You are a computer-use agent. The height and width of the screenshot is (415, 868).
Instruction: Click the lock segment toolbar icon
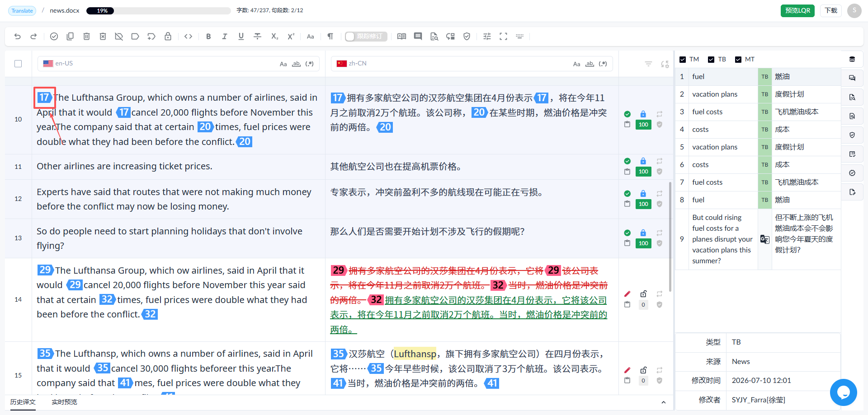[168, 37]
